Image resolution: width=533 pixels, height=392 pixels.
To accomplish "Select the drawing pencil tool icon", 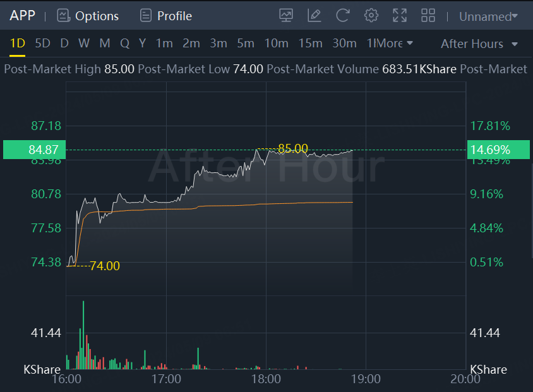I will [x=314, y=16].
